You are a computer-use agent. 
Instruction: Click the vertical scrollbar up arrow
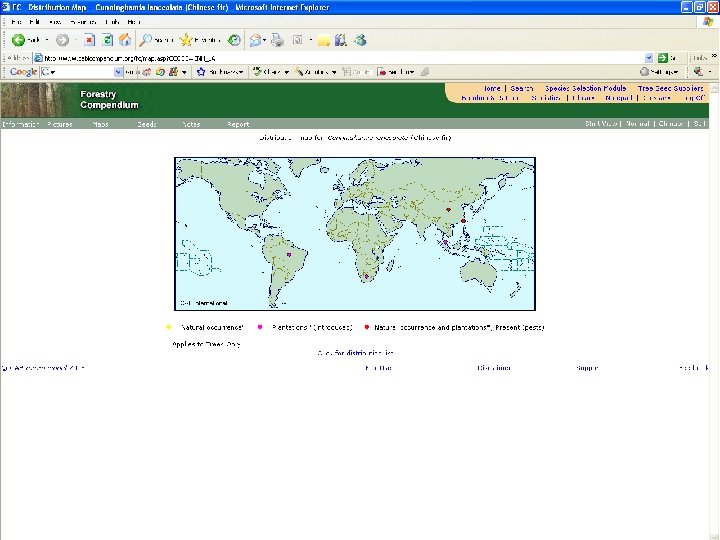pyautogui.click(x=714, y=88)
